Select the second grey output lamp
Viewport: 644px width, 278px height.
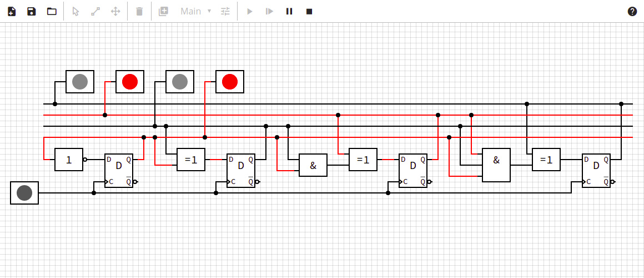pos(179,82)
